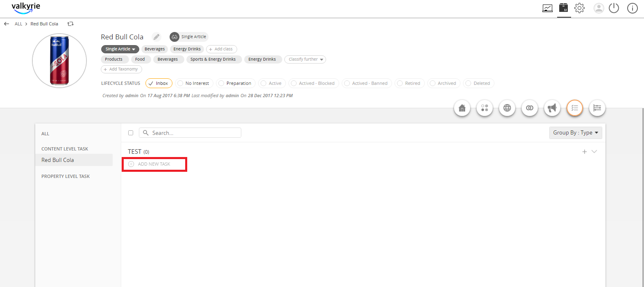Screen dimensions: 644x287
Task: Open the Classify further dropdown
Action: (x=305, y=59)
